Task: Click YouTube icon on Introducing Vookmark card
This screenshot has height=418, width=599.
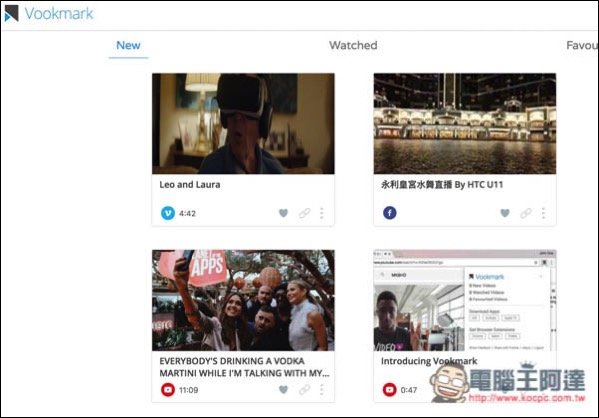Action: 390,390
